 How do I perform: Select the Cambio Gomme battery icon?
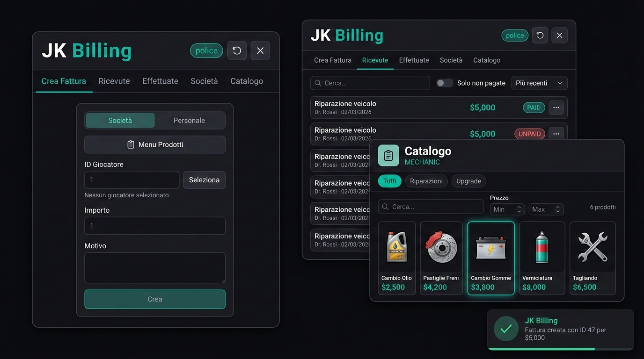point(490,247)
